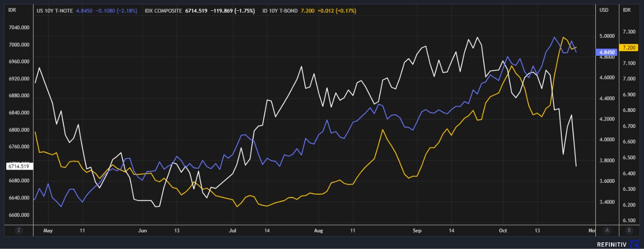Click 3.8000 on the USD axis
Image resolution: width=644 pixels, height=249 pixels.
click(607, 161)
